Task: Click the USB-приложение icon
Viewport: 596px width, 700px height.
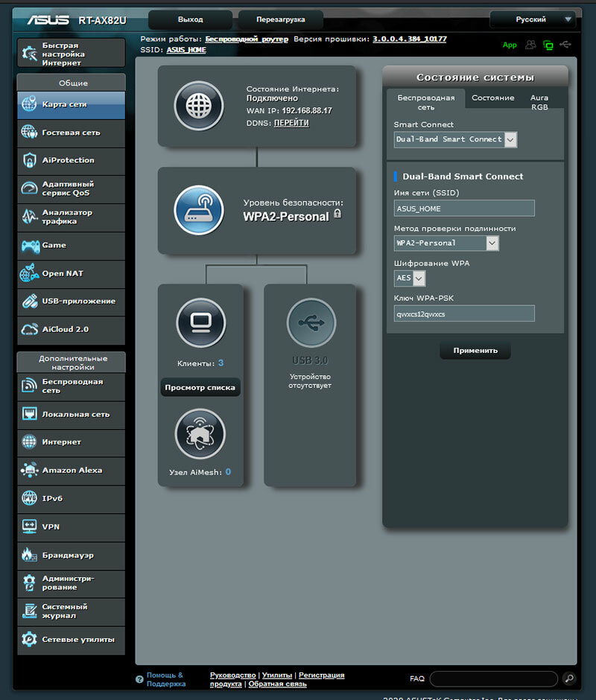Action: pos(30,302)
